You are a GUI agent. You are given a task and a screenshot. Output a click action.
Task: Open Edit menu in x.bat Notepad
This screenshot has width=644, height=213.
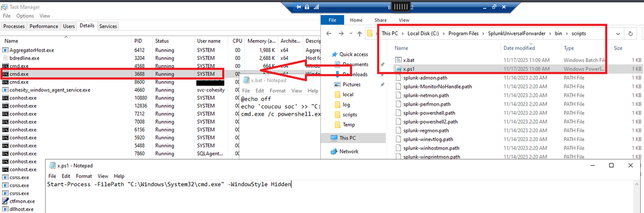(x=260, y=91)
